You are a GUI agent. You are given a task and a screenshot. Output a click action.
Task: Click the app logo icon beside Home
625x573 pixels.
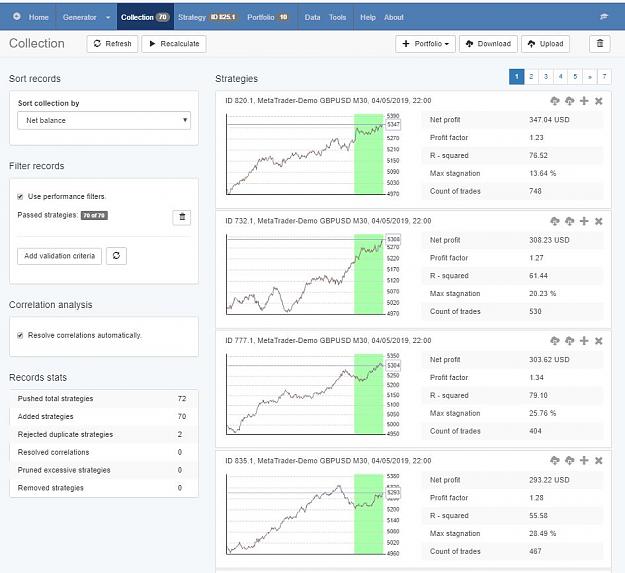tap(17, 16)
